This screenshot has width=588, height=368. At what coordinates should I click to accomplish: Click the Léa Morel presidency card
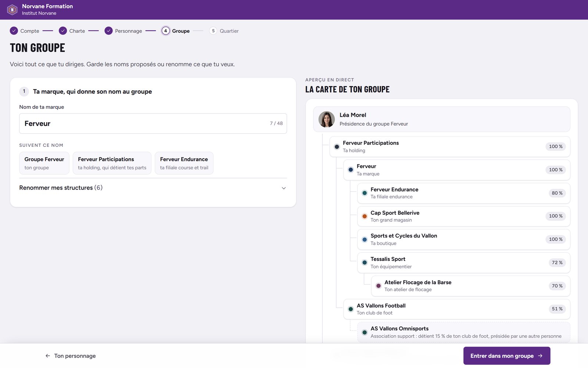click(442, 119)
